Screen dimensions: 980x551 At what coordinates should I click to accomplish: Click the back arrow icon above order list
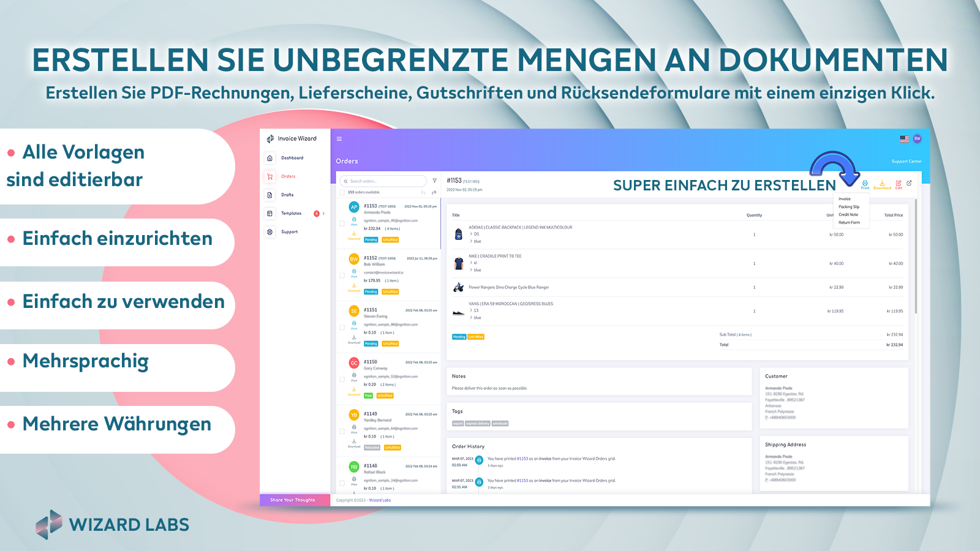tap(423, 192)
